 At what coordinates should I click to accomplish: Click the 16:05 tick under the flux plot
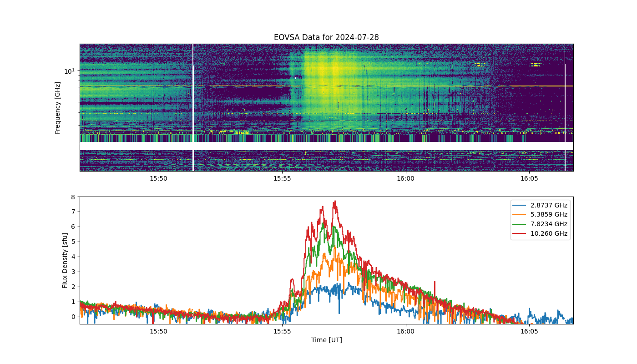[x=529, y=331]
